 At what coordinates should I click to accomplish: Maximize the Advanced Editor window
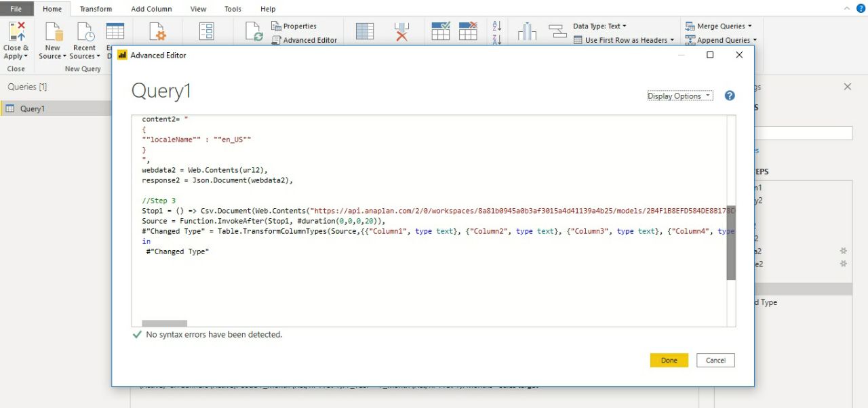710,55
